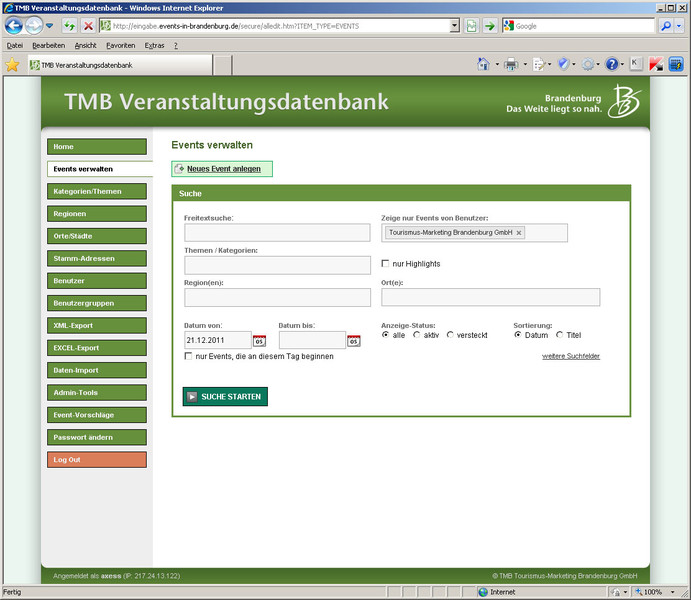This screenshot has width=691, height=600.
Task: Click the compatibility view page icon
Action: [472, 26]
